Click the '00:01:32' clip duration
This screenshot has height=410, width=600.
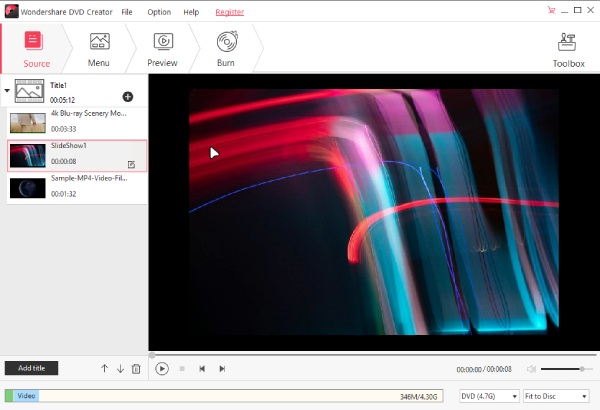coord(64,194)
